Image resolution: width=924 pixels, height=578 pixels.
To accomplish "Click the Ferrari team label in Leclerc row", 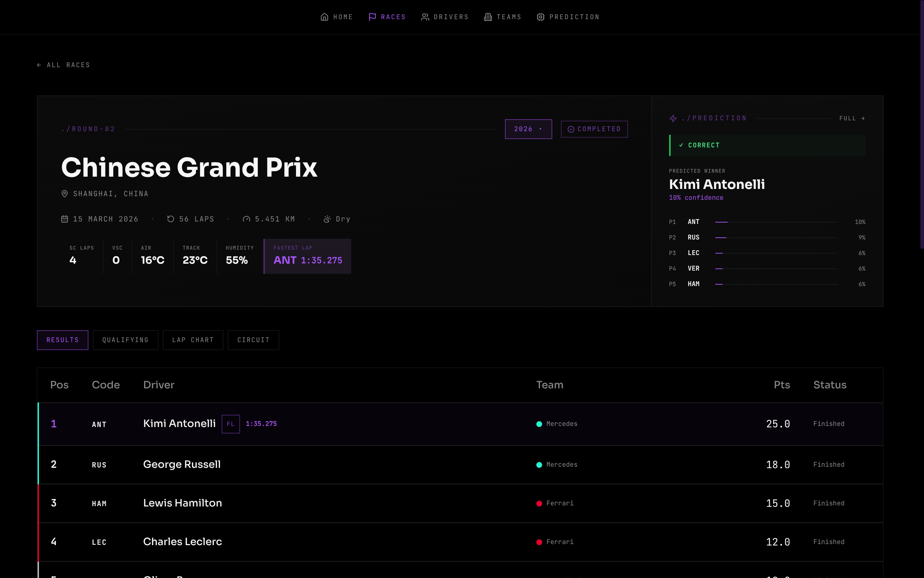I will pos(560,542).
